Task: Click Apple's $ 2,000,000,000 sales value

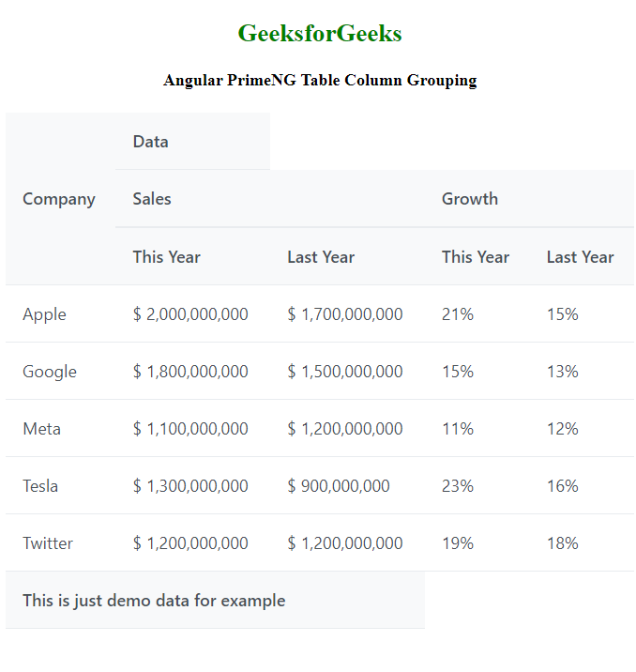Action: 190,314
